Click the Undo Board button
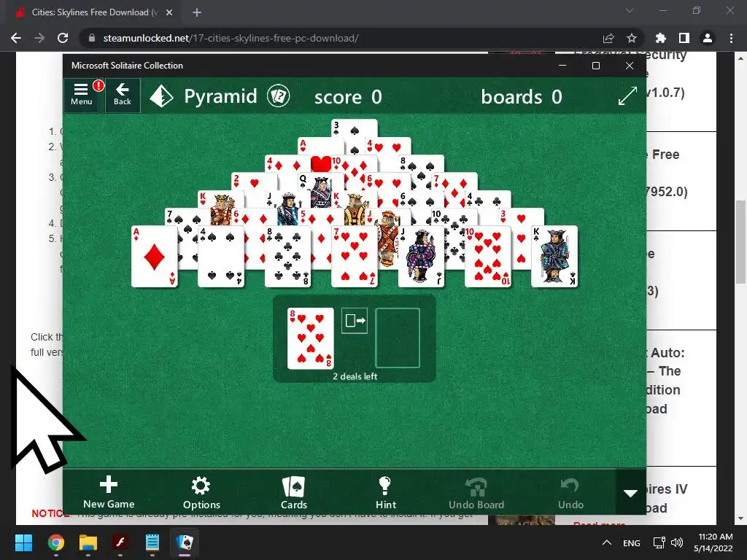Image resolution: width=747 pixels, height=560 pixels. [x=476, y=492]
